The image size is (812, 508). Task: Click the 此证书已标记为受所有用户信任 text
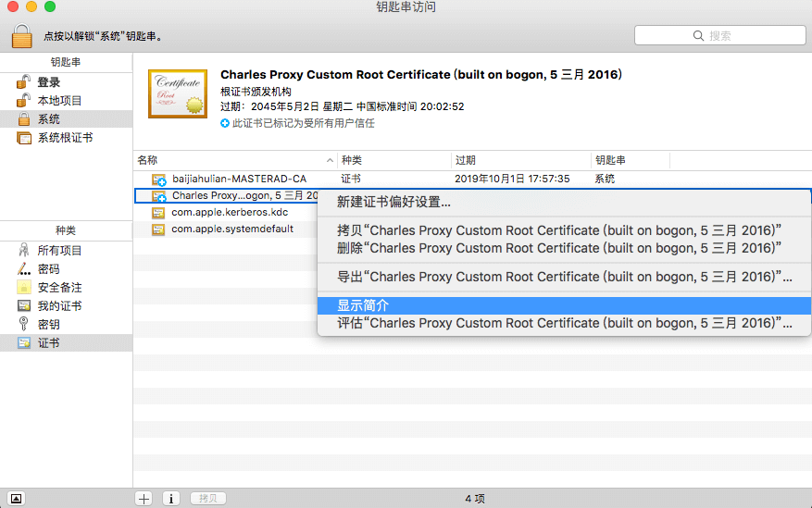tap(304, 123)
